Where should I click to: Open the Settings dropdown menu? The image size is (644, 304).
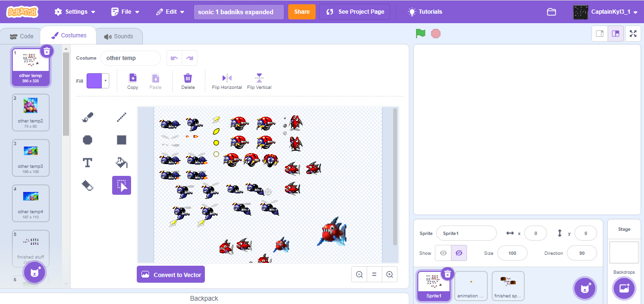[x=75, y=12]
